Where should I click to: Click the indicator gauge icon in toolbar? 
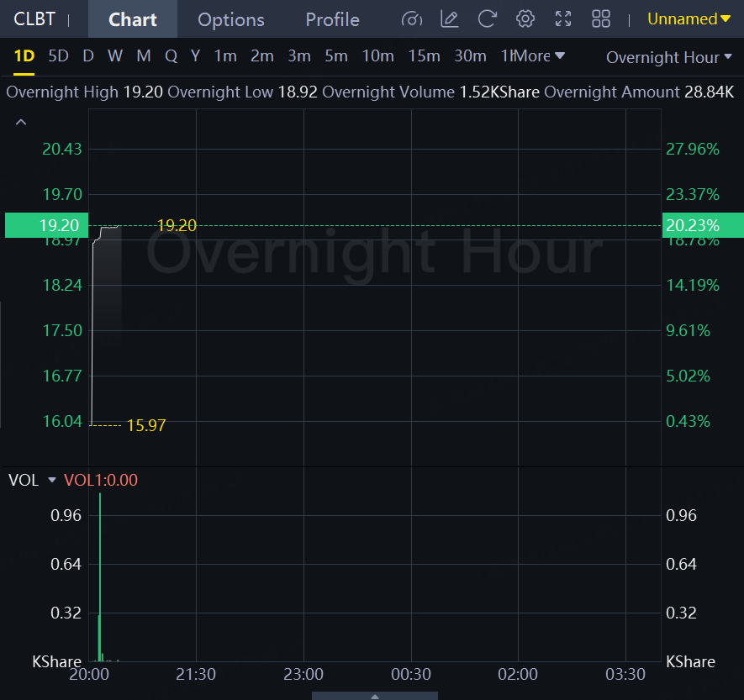412,19
